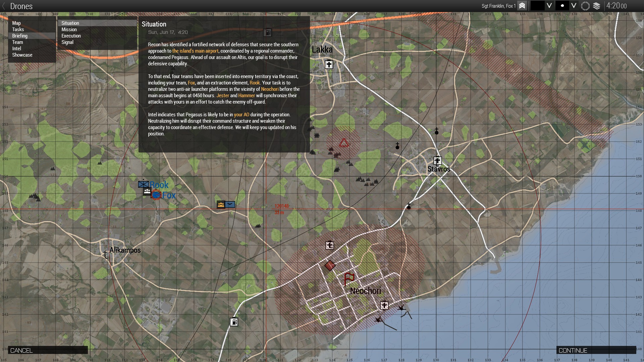Select the black color swatch box
Viewport: 644px width, 362px height.
click(537, 6)
